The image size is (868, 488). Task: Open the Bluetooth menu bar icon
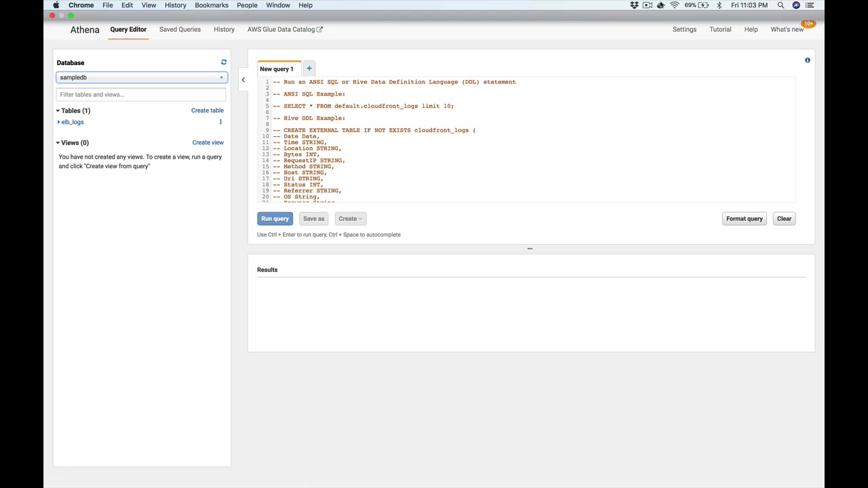tap(719, 5)
